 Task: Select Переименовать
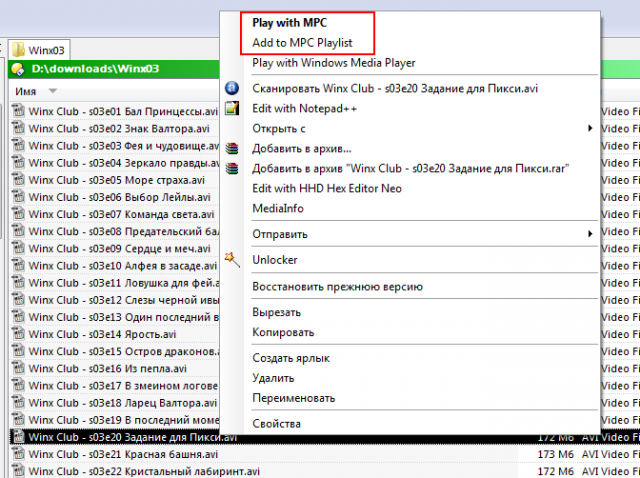pos(293,398)
